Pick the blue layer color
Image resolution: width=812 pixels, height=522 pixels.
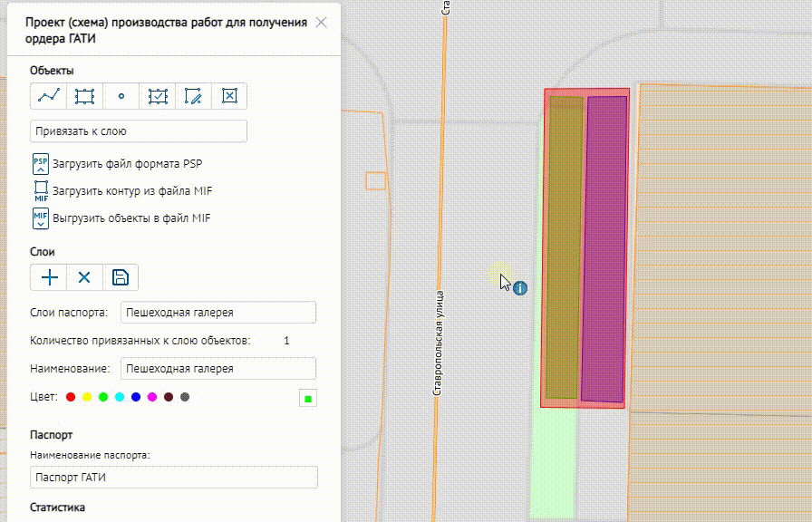(x=136, y=397)
